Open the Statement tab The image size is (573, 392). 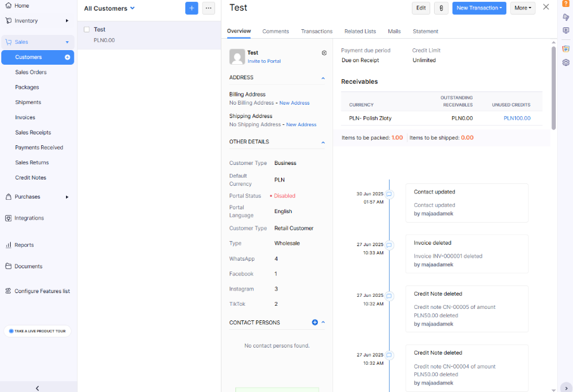425,31
